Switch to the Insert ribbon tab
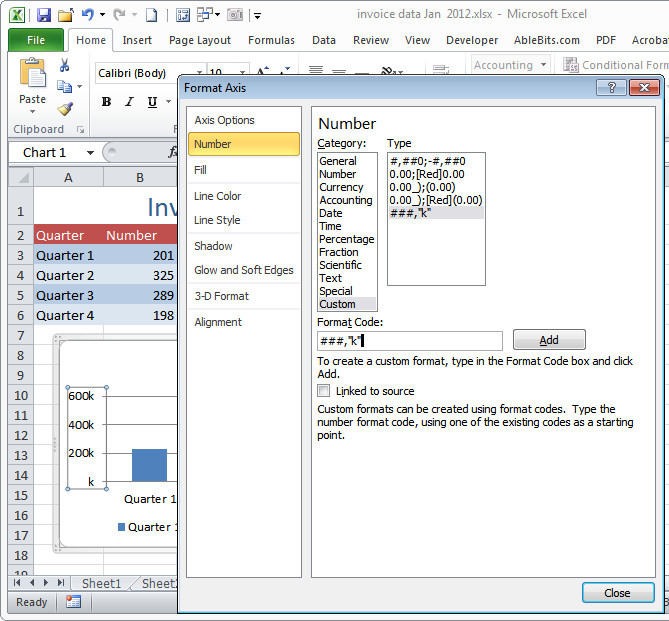The width and height of the screenshot is (669, 621). click(x=137, y=40)
